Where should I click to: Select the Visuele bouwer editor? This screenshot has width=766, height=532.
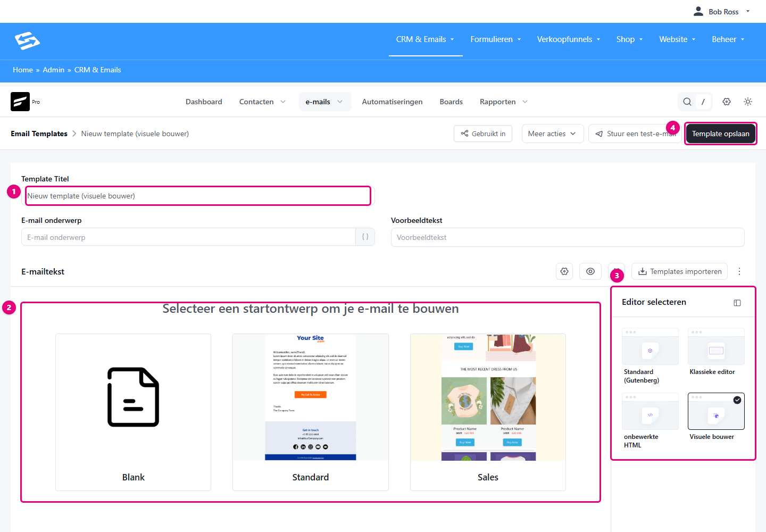pos(716,417)
